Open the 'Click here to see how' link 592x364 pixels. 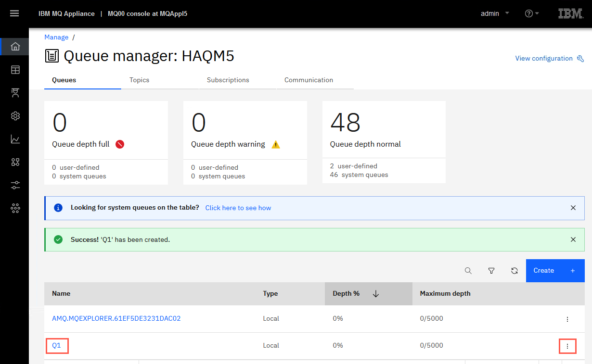coord(238,208)
